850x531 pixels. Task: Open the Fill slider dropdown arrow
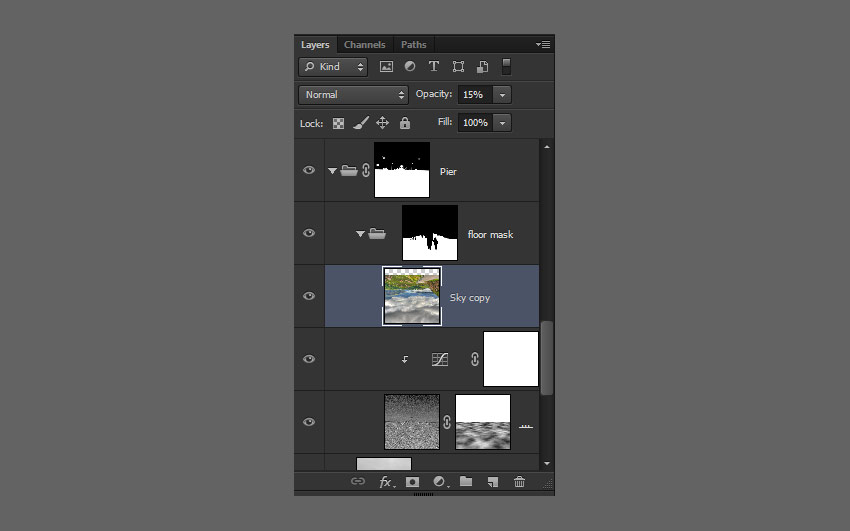tap(503, 123)
